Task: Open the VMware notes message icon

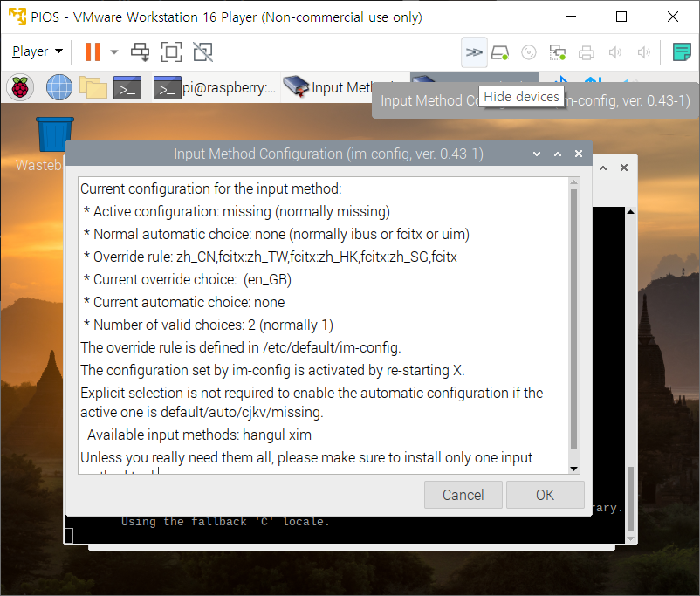Action: click(x=683, y=52)
